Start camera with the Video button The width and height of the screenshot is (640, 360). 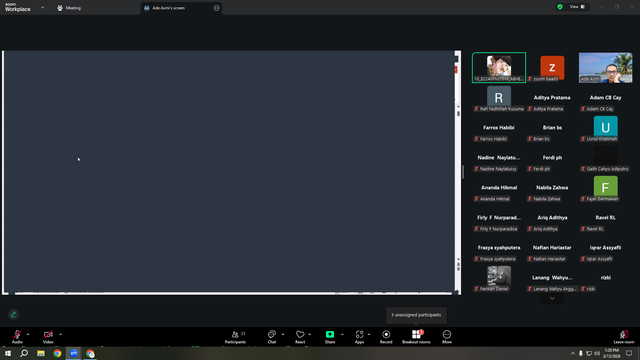click(x=48, y=337)
